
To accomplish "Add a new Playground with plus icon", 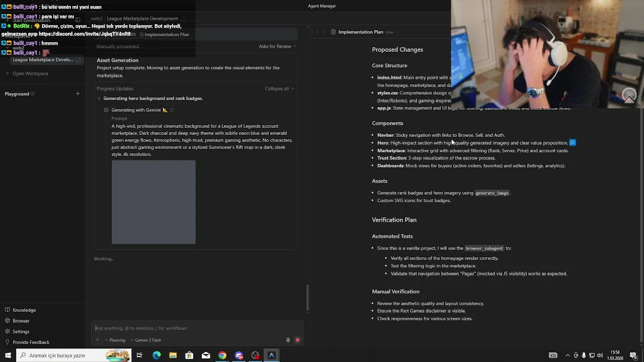I will click(x=77, y=94).
